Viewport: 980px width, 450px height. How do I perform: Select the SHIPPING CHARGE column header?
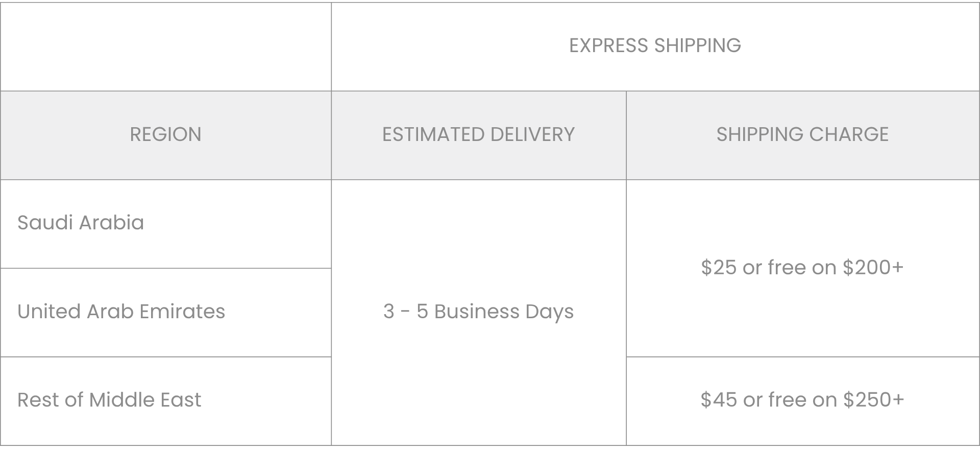[x=802, y=135]
